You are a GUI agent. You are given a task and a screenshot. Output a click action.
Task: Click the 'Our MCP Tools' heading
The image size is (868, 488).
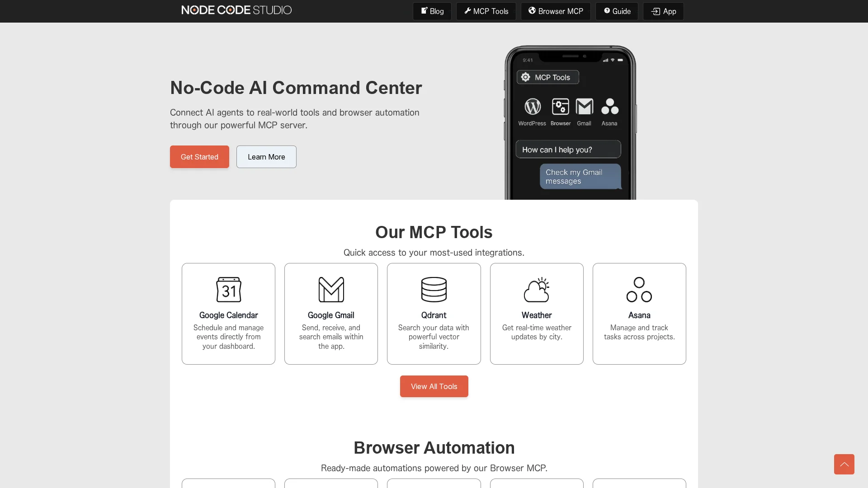[x=434, y=232]
